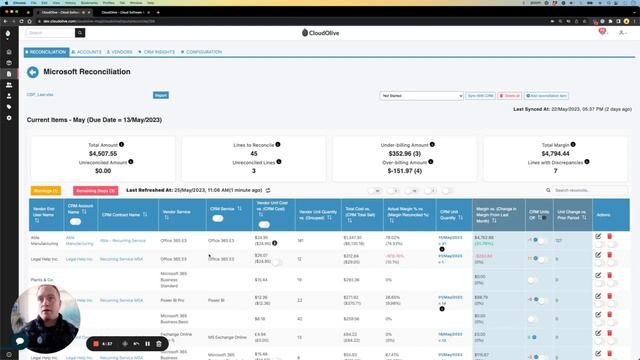
Task: Click the Unreconciled Lines info icon
Action: (279, 162)
